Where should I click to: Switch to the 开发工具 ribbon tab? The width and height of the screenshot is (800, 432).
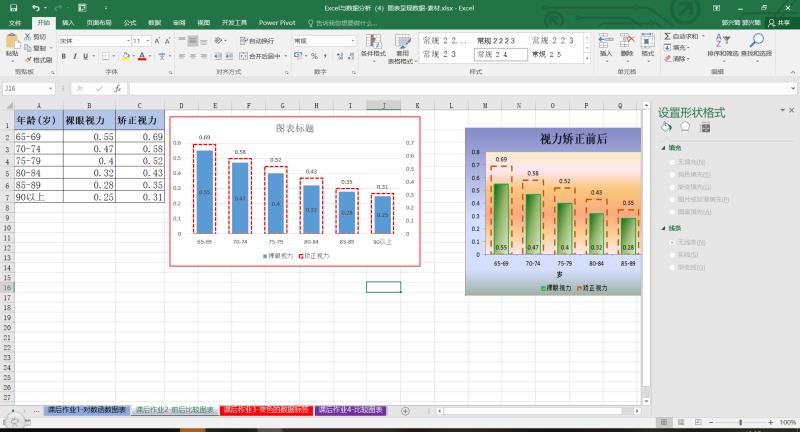234,23
